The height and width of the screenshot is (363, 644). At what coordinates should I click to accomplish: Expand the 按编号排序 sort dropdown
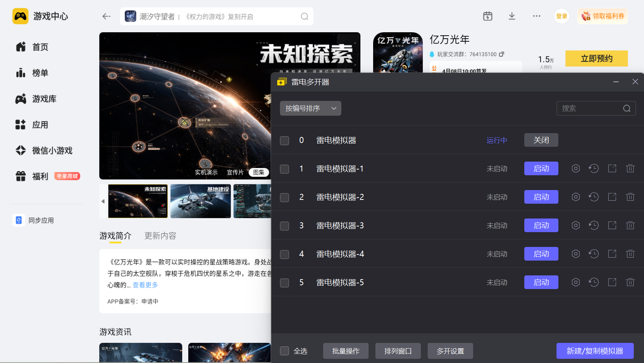[x=310, y=108]
